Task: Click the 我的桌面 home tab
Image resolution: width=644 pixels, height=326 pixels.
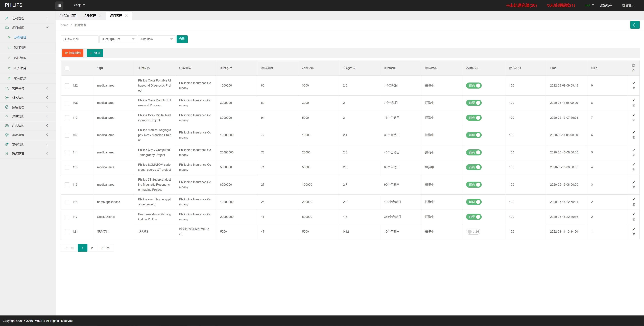Action: (68, 15)
